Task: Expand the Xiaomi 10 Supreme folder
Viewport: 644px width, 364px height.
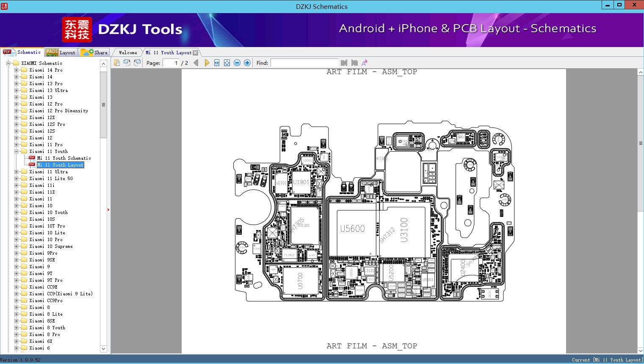Action: 16,246
